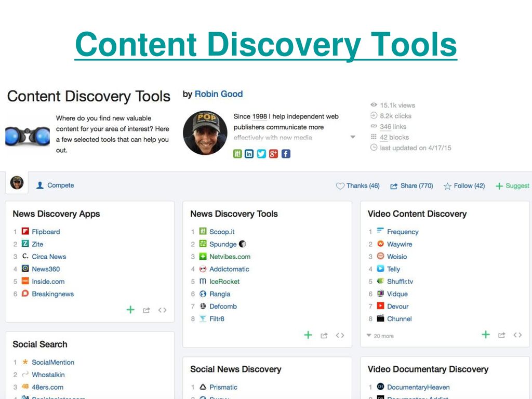Viewport: 532px width, 399px height.
Task: Open the Spundge link
Action: pos(223,244)
